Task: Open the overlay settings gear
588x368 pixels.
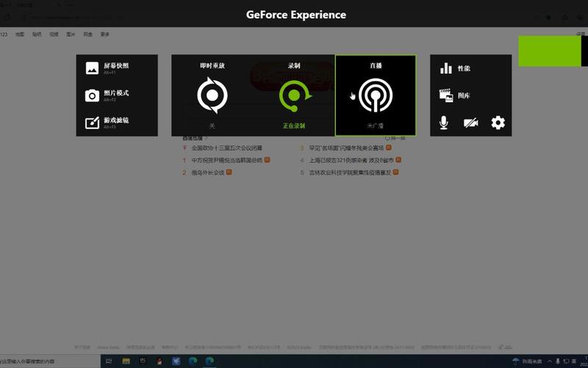Action: [x=498, y=123]
